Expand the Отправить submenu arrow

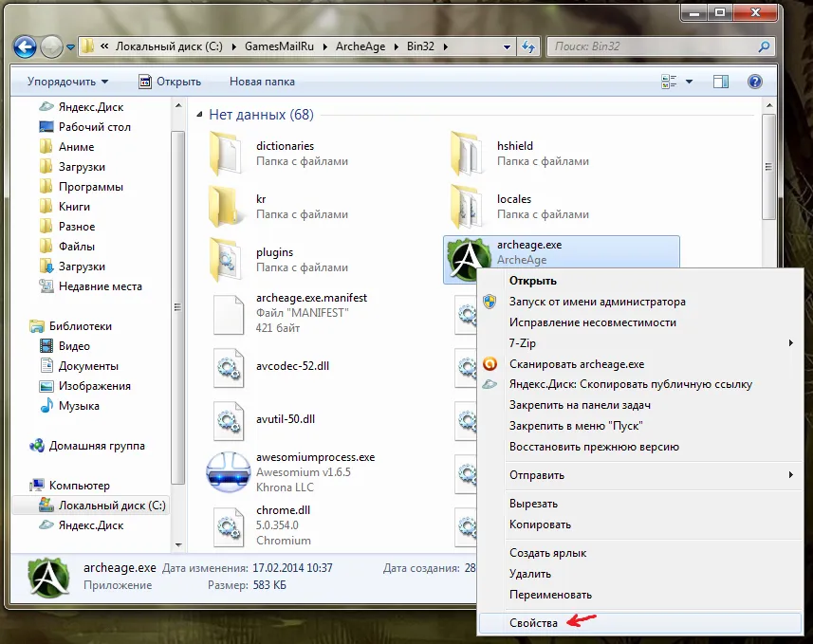[789, 475]
